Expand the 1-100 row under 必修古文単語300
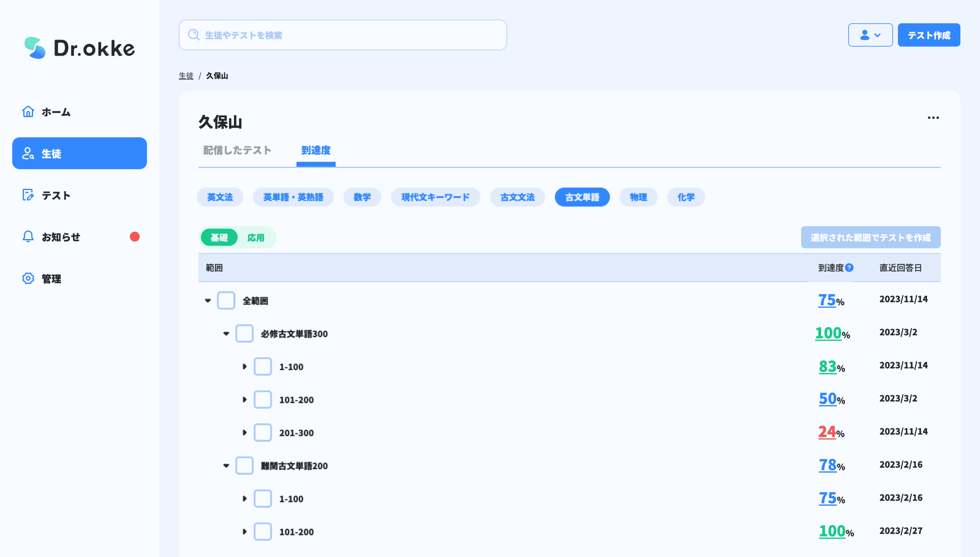 click(x=245, y=367)
